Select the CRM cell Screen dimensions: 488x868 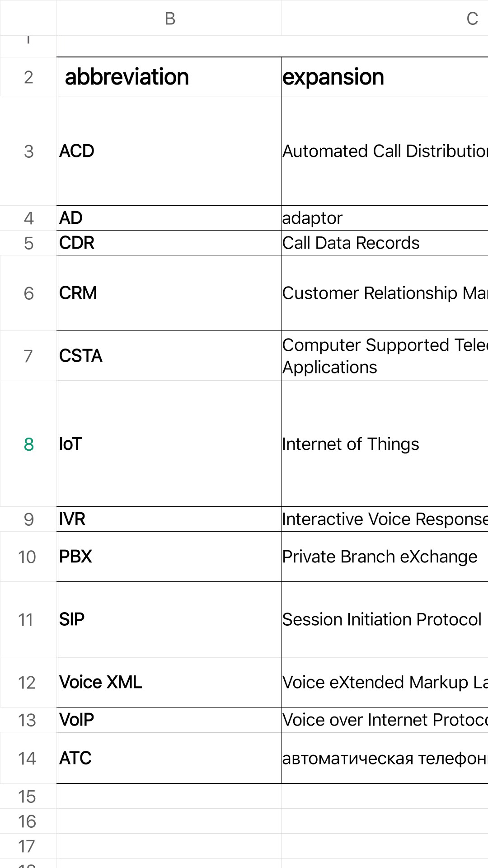tap(169, 293)
